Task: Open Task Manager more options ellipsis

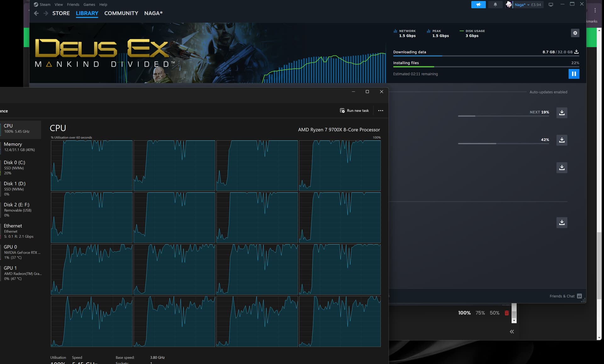Action: [381, 111]
